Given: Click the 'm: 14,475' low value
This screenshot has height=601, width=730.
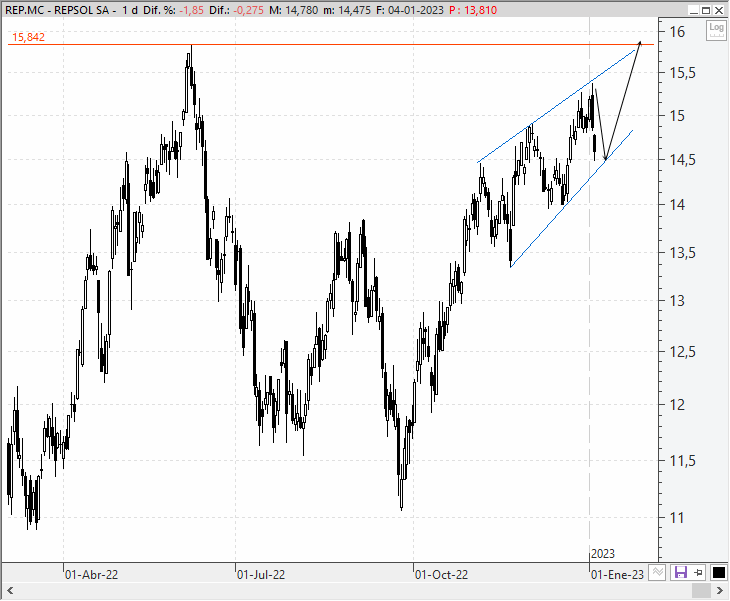Looking at the screenshot, I should [x=347, y=10].
